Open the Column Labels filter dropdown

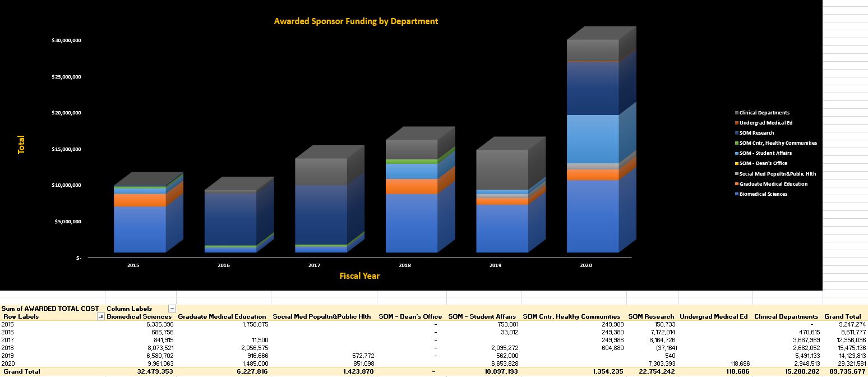click(x=172, y=309)
